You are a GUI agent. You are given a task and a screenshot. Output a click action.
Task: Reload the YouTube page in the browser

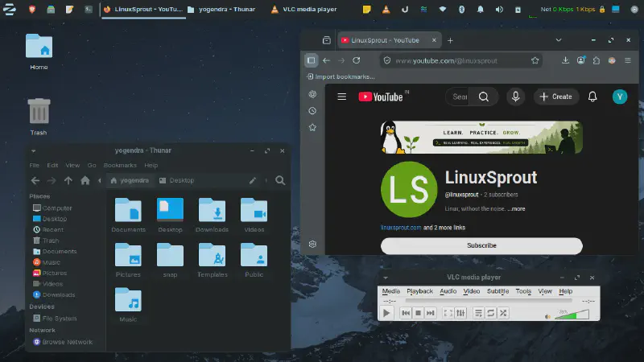(357, 60)
